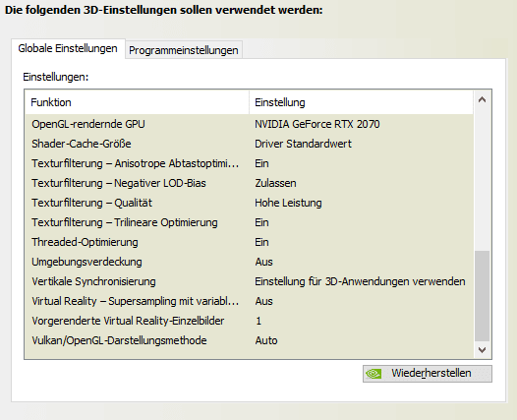517x420 pixels.
Task: Open Texturfilterung Qualität value Hohe Leistung
Action: coord(288,203)
